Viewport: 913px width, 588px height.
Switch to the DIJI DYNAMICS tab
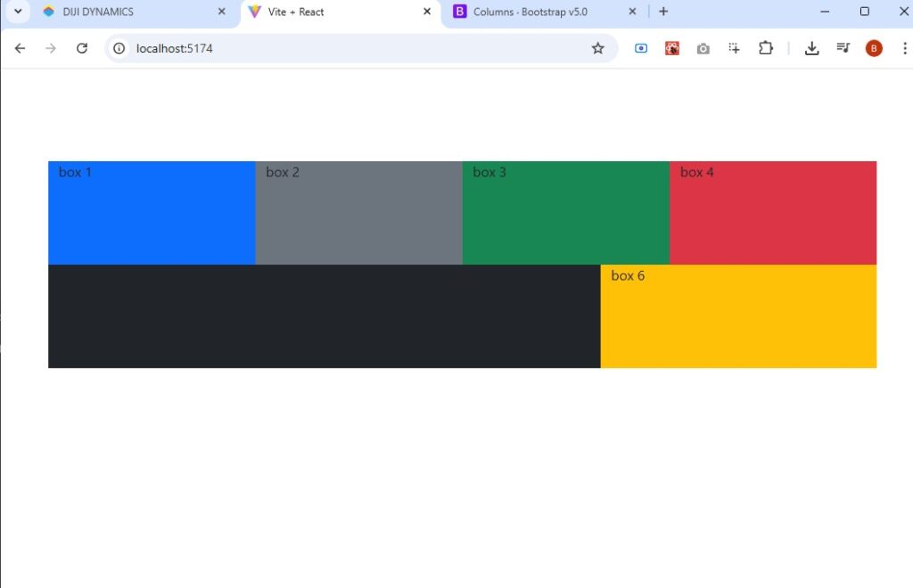[x=125, y=12]
